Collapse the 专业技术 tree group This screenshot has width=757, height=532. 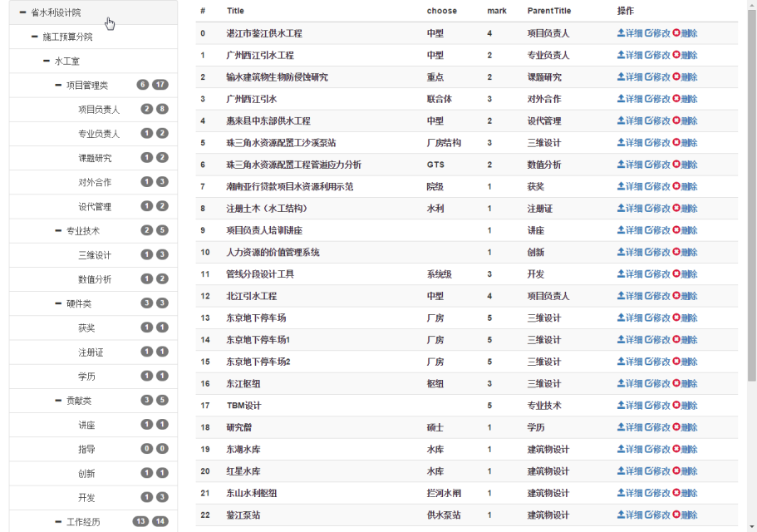tap(58, 230)
